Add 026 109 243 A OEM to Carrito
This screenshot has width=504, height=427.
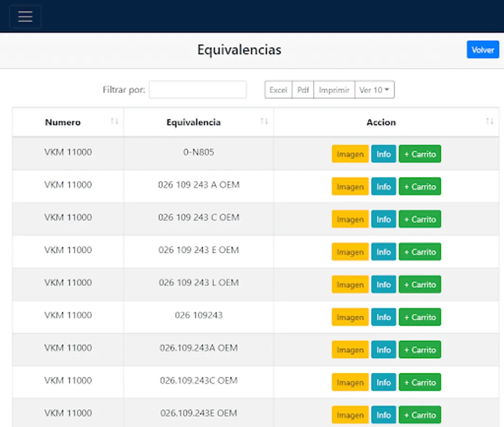pyautogui.click(x=420, y=186)
